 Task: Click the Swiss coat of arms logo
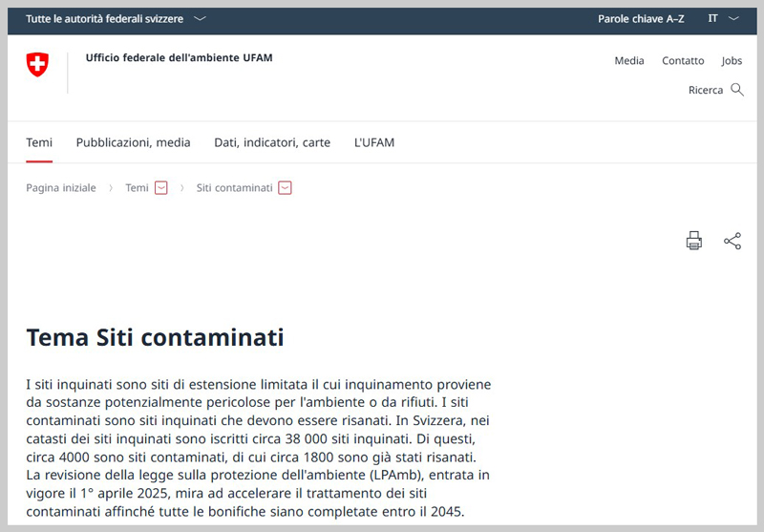pos(37,64)
